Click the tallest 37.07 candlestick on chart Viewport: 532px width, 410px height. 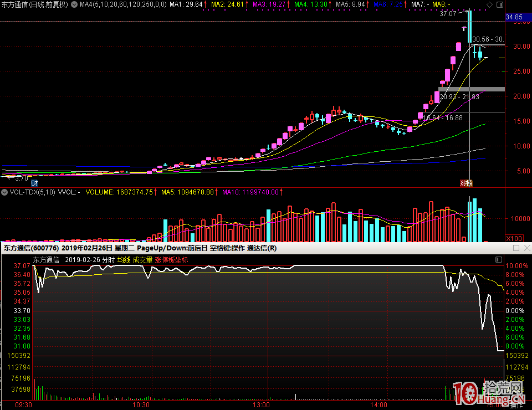tap(469, 27)
